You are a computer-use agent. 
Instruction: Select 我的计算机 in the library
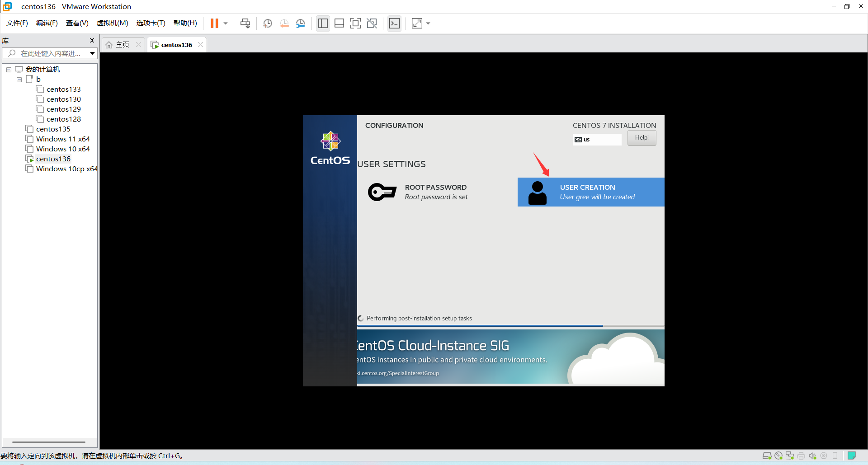(x=42, y=69)
